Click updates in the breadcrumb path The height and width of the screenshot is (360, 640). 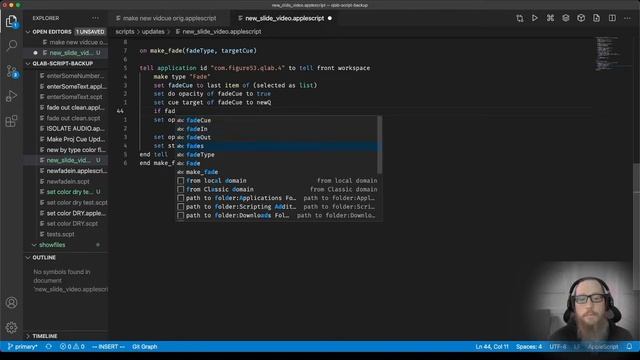(153, 31)
